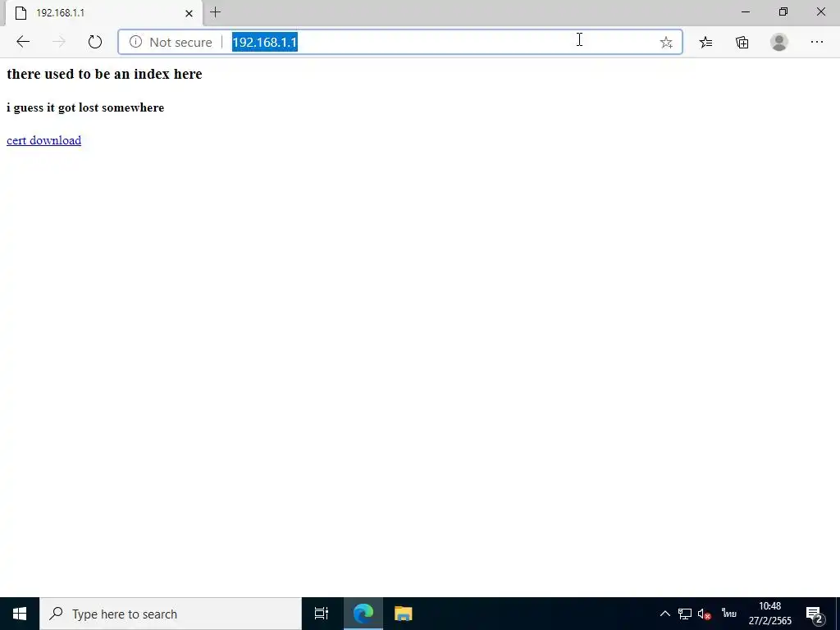Open the user profile menu

[x=779, y=42]
